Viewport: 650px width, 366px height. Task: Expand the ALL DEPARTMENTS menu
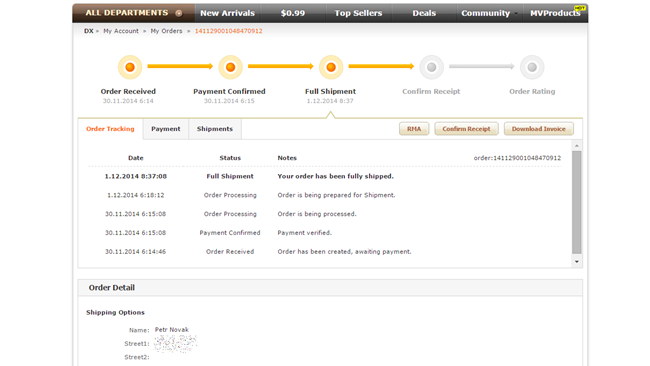pos(133,13)
